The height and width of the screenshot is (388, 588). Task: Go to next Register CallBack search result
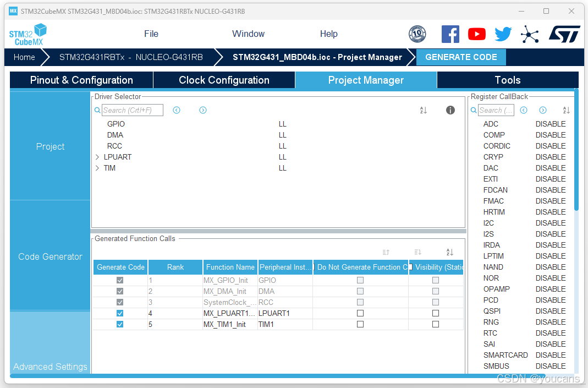543,110
